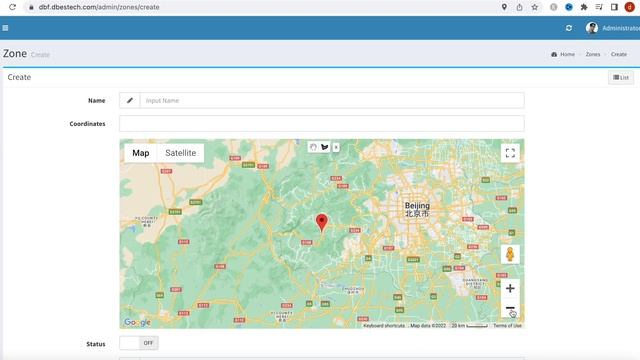Open map Terms of Use link
Viewport: 640px width, 360px height.
coord(507,326)
